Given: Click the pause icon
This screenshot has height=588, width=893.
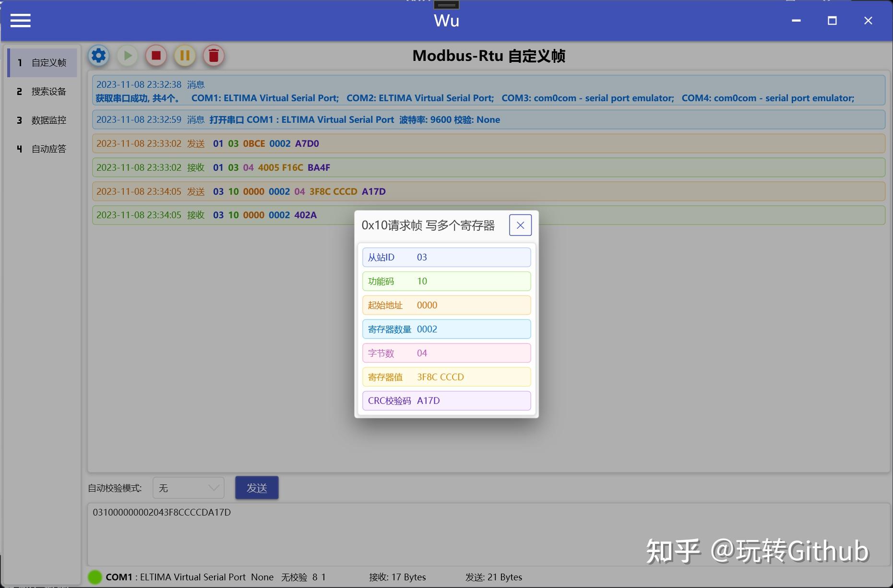Looking at the screenshot, I should tap(184, 56).
